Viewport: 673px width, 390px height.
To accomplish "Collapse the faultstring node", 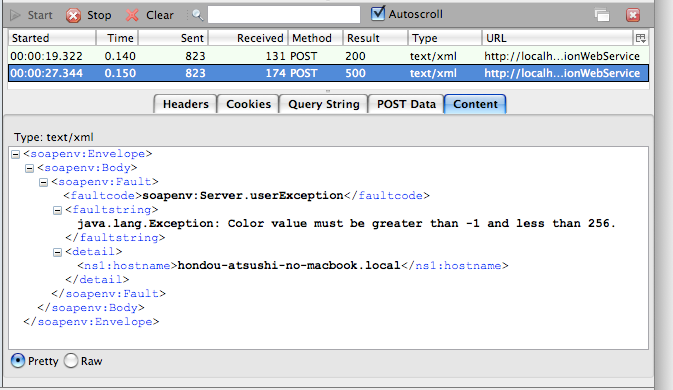I will pos(57,210).
